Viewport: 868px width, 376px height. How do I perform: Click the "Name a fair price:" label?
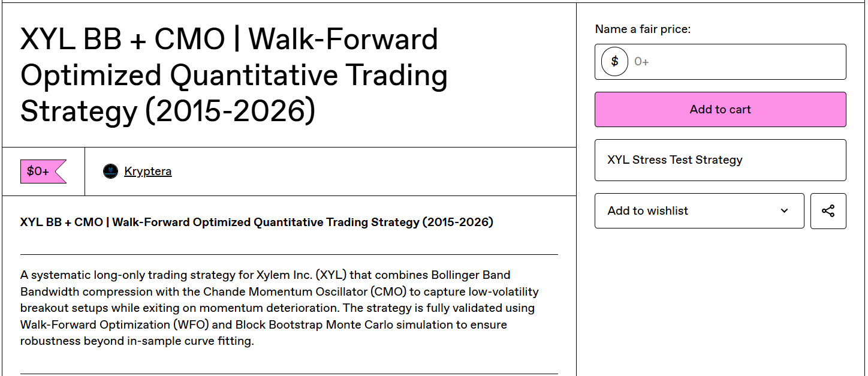coord(643,29)
